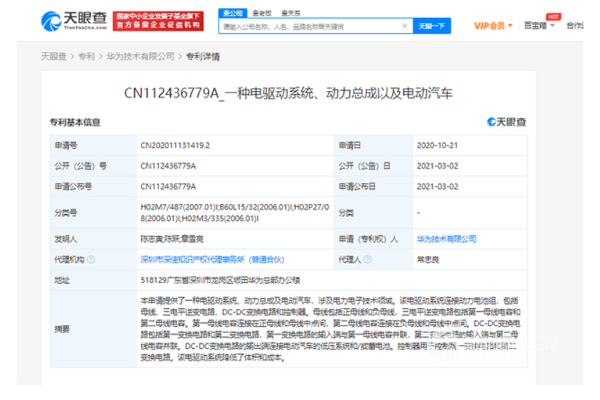The width and height of the screenshot is (600, 400).
Task: Click the agent name in 代理人 row
Action: (428, 260)
